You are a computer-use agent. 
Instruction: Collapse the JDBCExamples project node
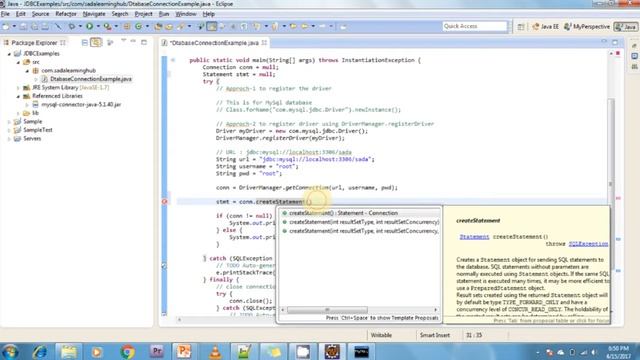9,53
